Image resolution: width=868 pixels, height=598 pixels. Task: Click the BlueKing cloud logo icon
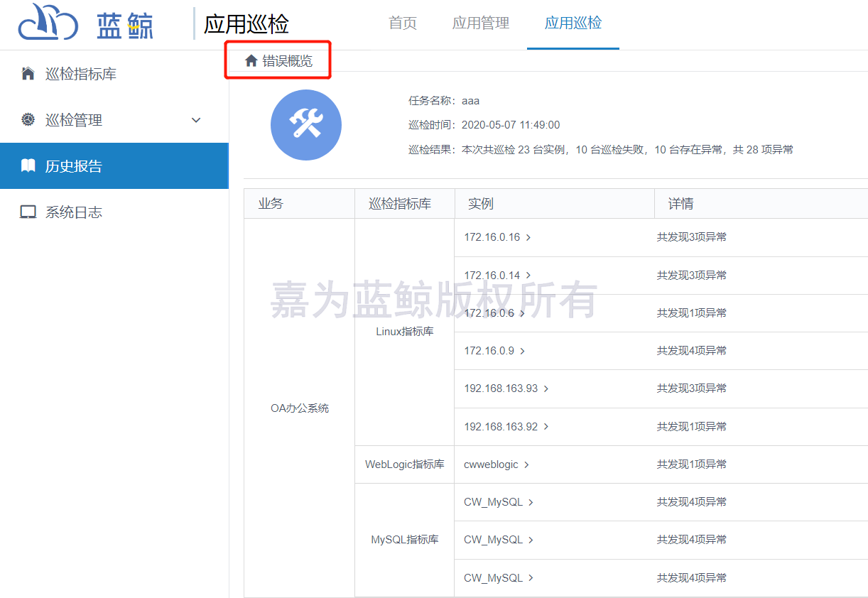(48, 23)
